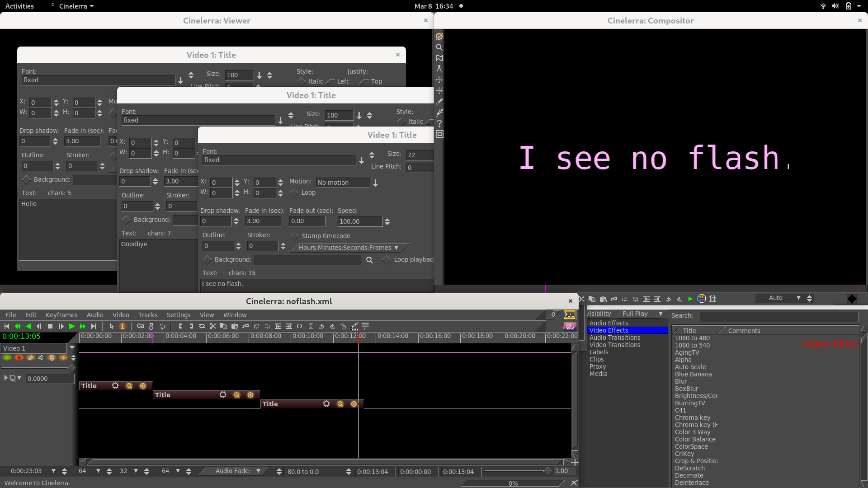
Task: Select the eyedropper tool in Compositor
Action: 439,113
